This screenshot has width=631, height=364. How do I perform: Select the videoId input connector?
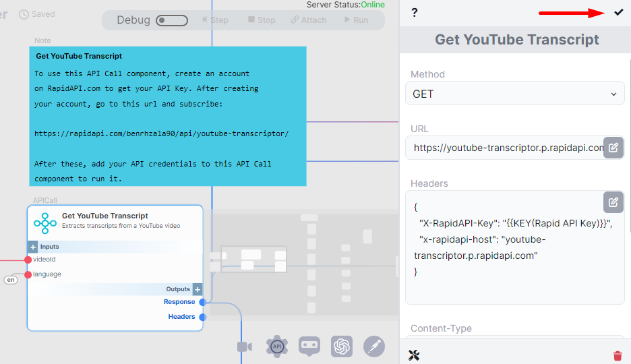(x=28, y=260)
